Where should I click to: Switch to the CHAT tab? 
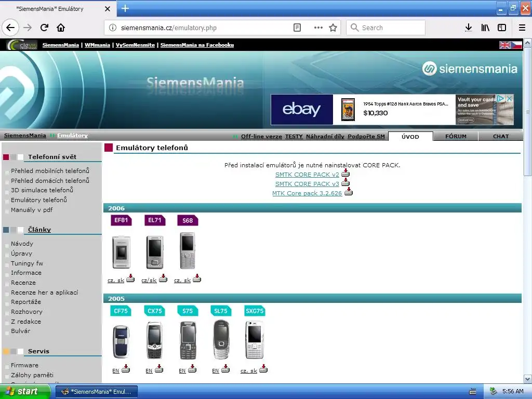[501, 137]
